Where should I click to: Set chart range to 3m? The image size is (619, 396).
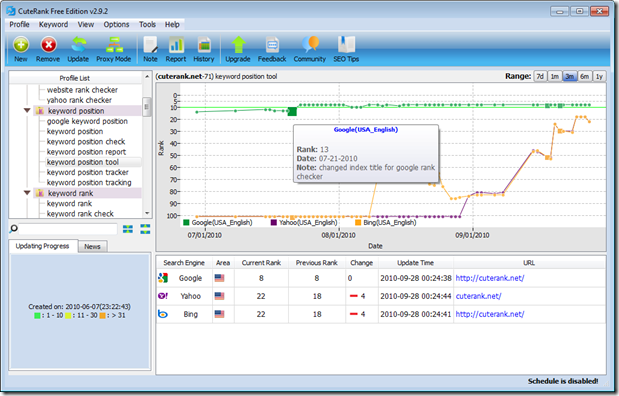[570, 76]
